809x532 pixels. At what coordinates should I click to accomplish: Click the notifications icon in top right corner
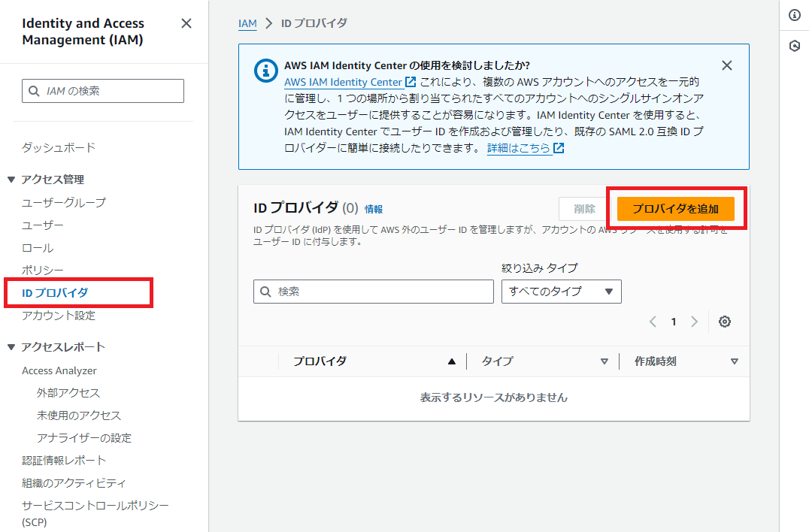click(795, 46)
